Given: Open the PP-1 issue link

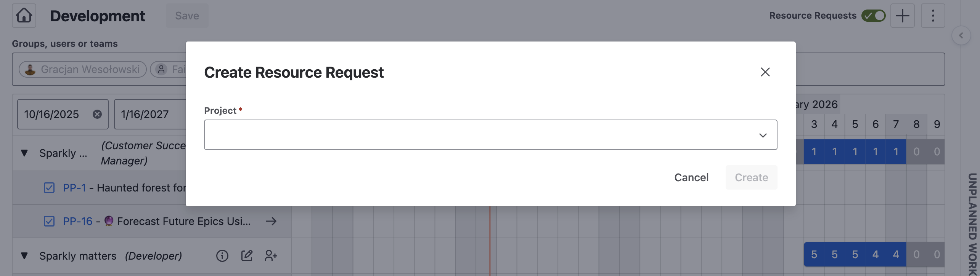Looking at the screenshot, I should pos(74,188).
